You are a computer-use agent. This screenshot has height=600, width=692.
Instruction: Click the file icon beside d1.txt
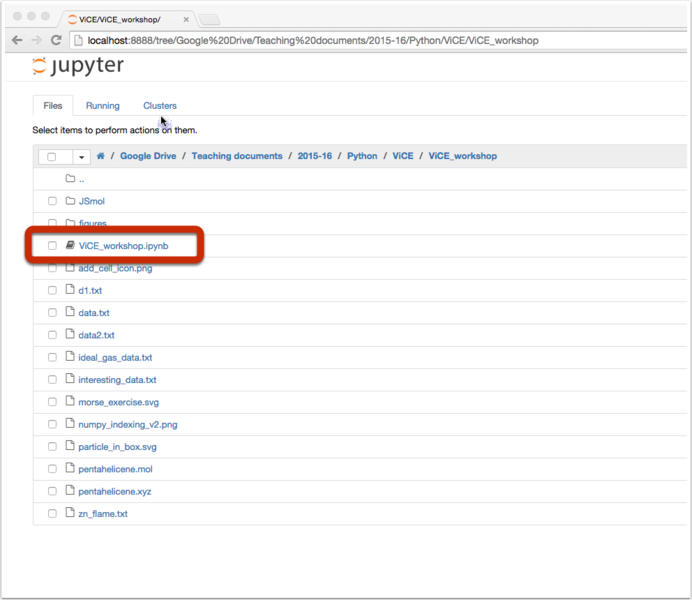point(70,289)
